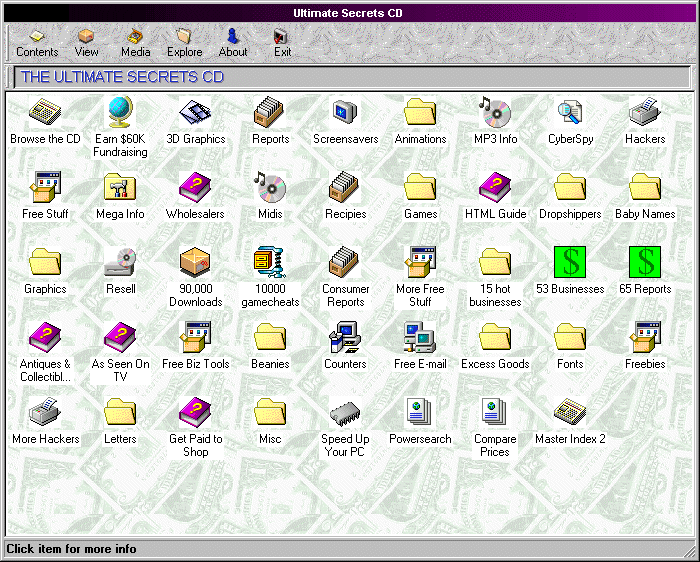Click the Contents toolbar button
Screen dimensions: 700x562
[37, 42]
